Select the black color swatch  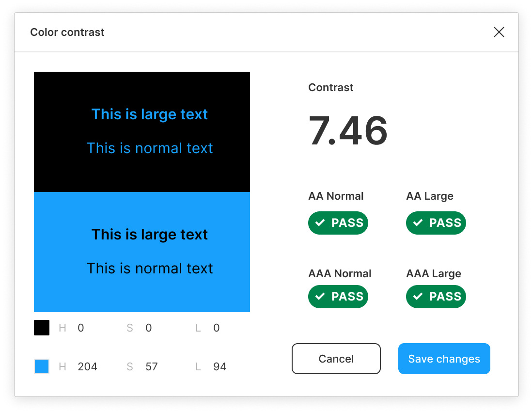click(x=42, y=328)
